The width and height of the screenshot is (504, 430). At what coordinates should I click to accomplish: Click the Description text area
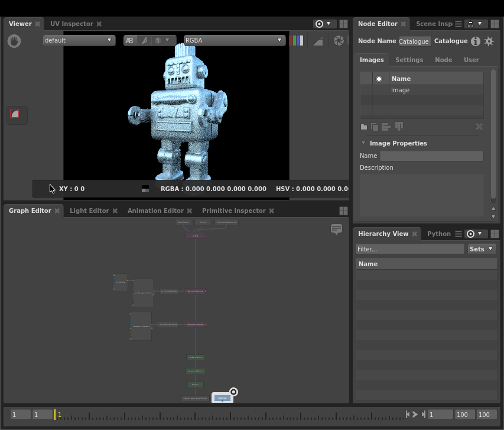(x=422, y=195)
